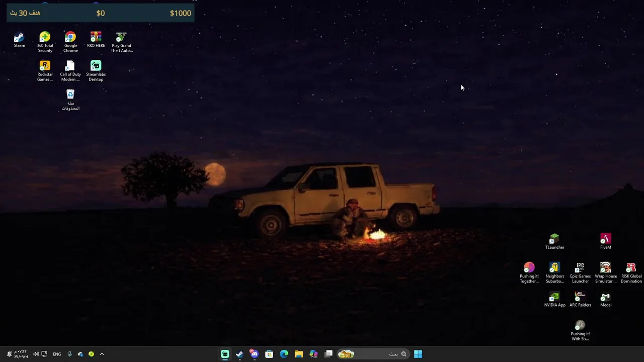Image resolution: width=644 pixels, height=362 pixels.
Task: Open Streamlabs Desktop shortcut on desktop
Action: 96,71
